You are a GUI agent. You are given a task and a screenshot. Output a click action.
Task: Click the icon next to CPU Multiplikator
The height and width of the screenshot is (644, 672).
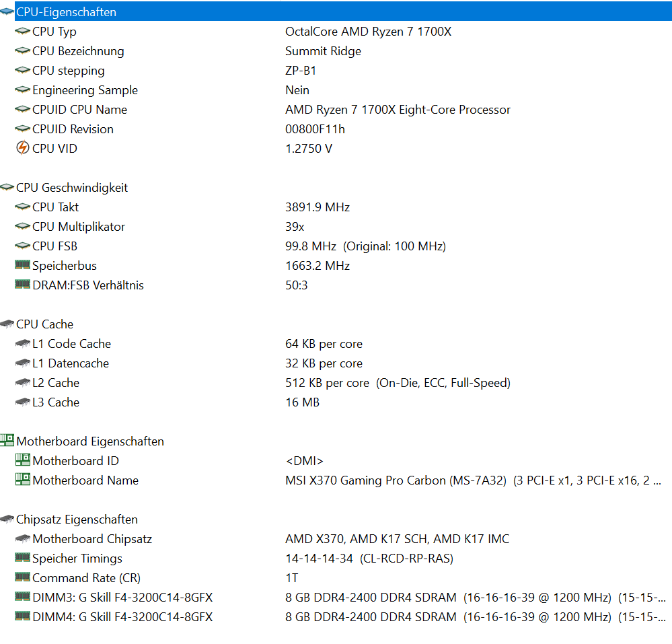[x=22, y=226]
